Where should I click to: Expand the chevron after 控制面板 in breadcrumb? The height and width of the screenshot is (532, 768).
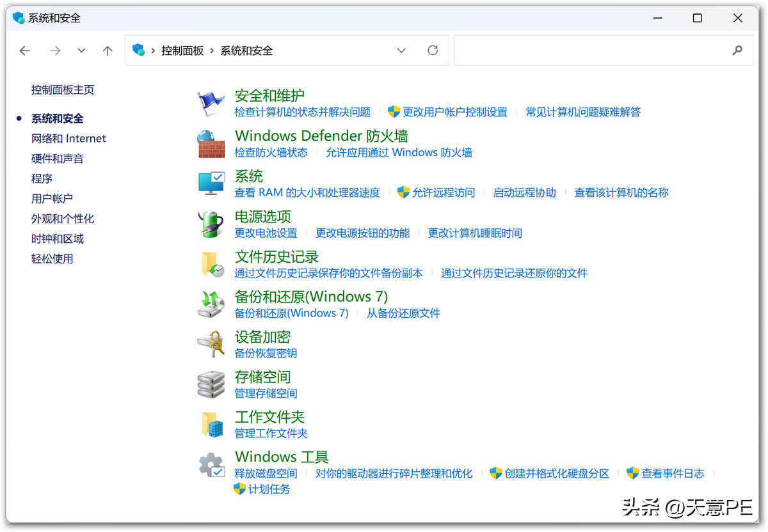(x=212, y=51)
